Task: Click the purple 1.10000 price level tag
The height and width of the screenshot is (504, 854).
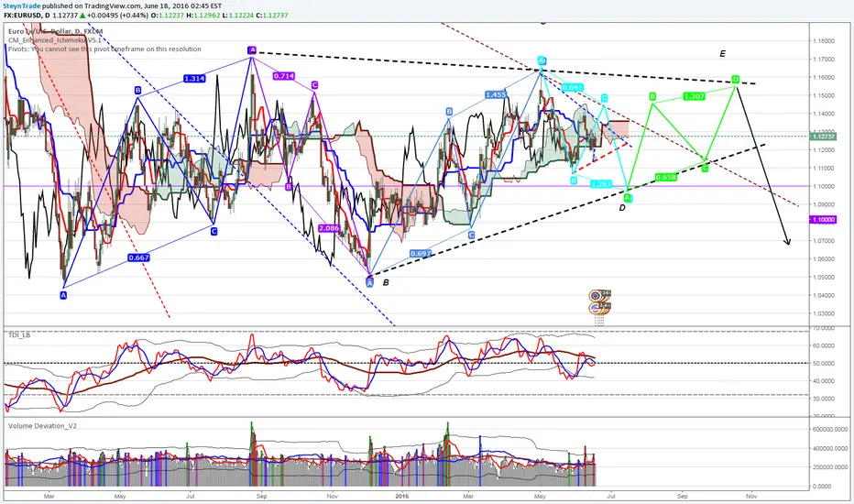Action: (823, 219)
